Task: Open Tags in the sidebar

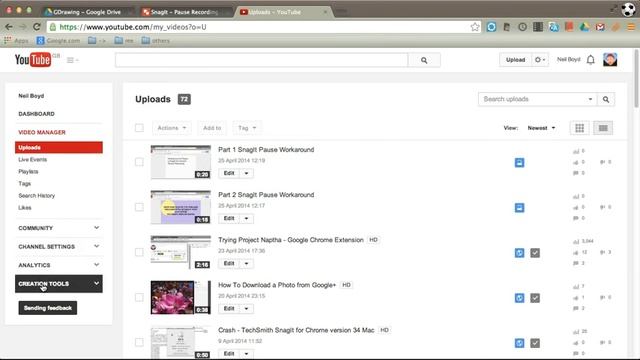Action: [x=24, y=184]
